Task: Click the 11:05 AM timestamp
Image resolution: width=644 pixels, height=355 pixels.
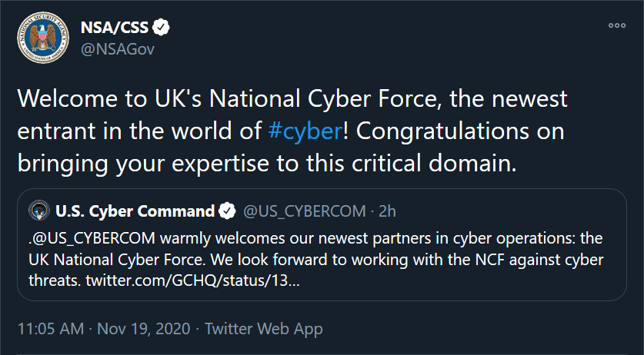Action: click(x=51, y=329)
